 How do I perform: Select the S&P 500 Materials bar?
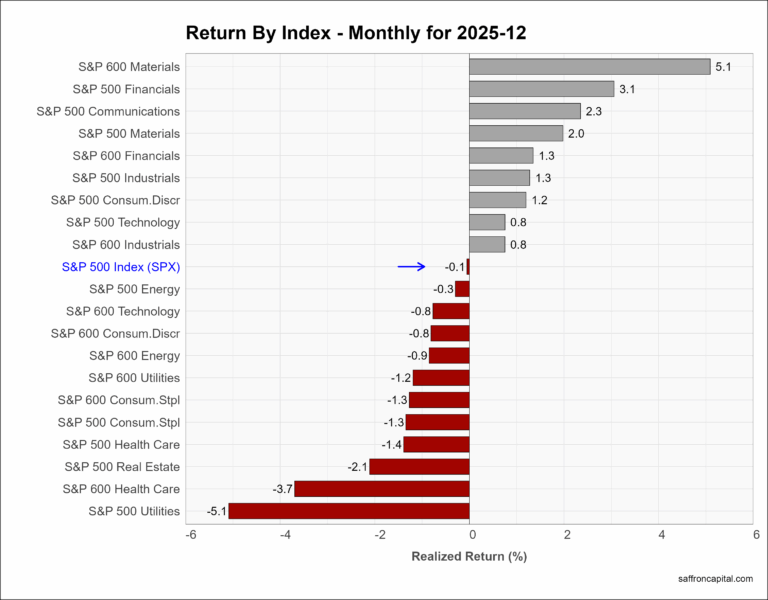coord(516,133)
